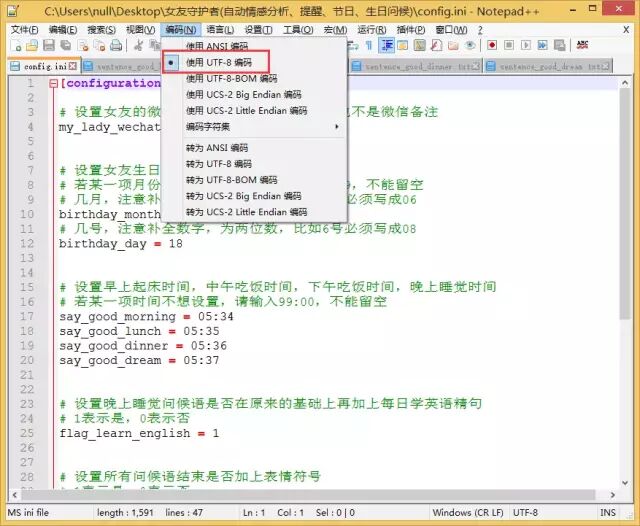Start macro recording with red dot icon
Viewport: 640px width, 526px height.
pyautogui.click(x=492, y=45)
